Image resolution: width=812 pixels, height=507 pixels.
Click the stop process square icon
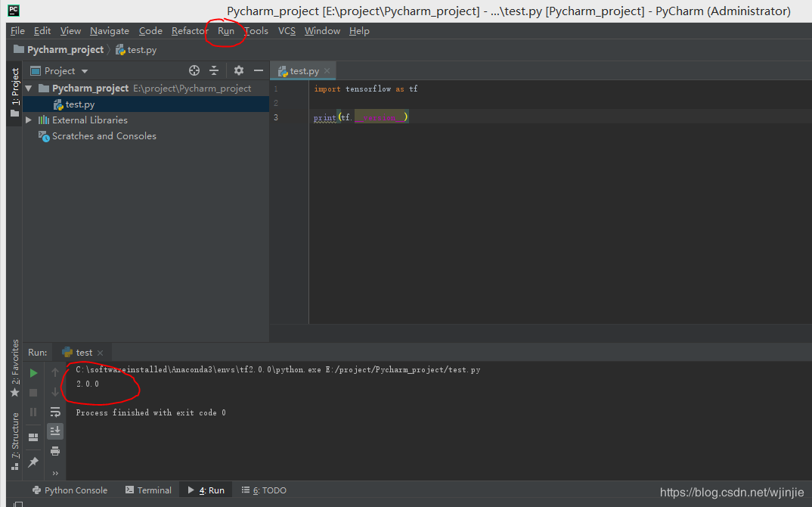coord(34,393)
